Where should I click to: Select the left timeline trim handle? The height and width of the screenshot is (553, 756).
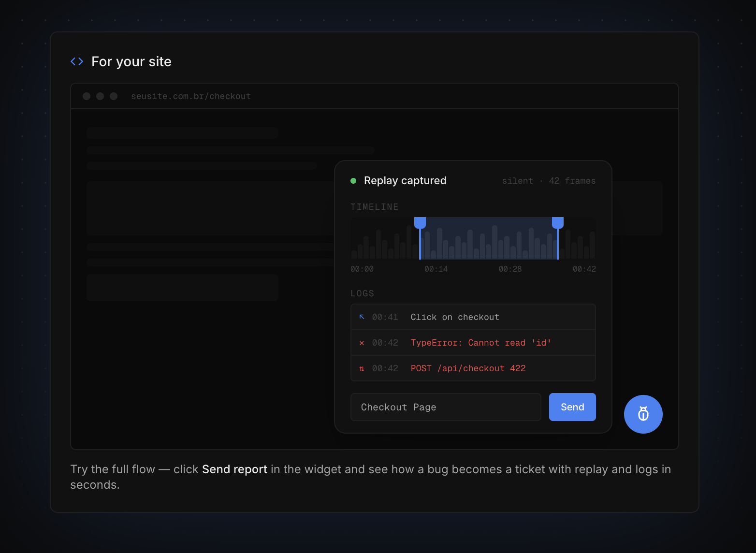click(x=420, y=223)
